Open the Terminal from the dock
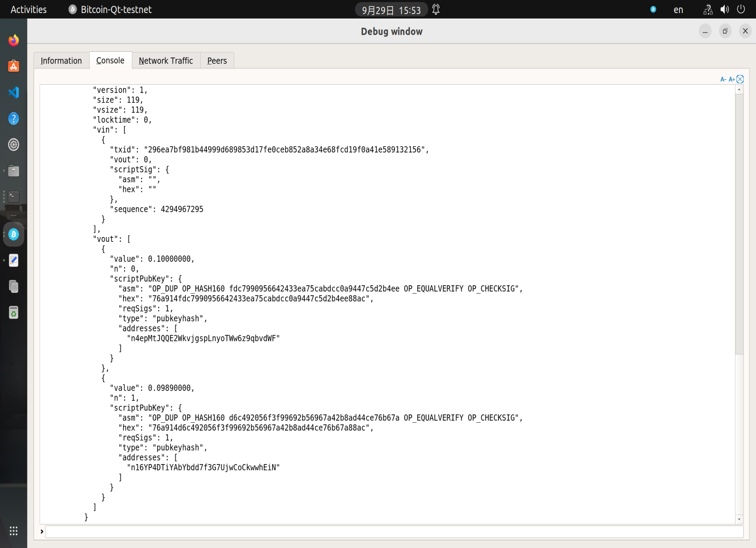This screenshot has width=756, height=548. 13,197
